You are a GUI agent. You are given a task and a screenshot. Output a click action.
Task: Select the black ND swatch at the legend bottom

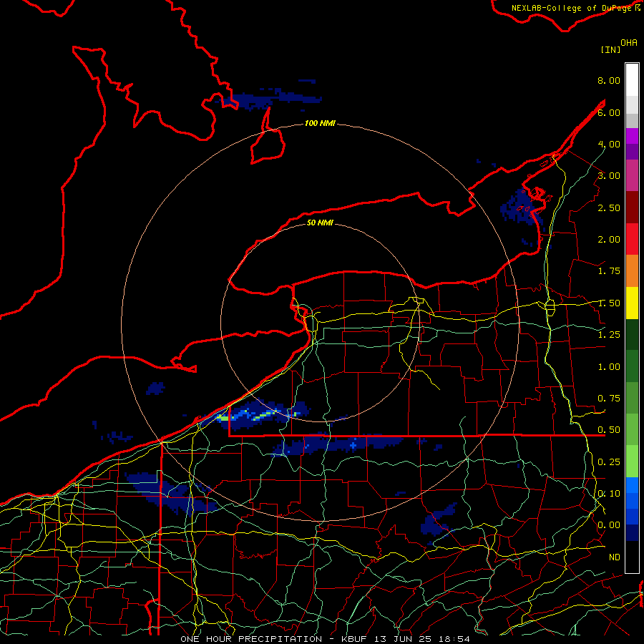pos(632,557)
